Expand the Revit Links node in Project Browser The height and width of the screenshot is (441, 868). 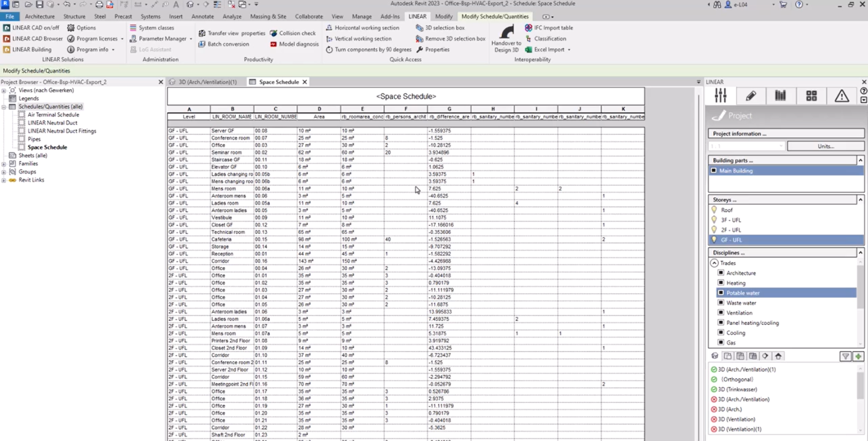4,179
